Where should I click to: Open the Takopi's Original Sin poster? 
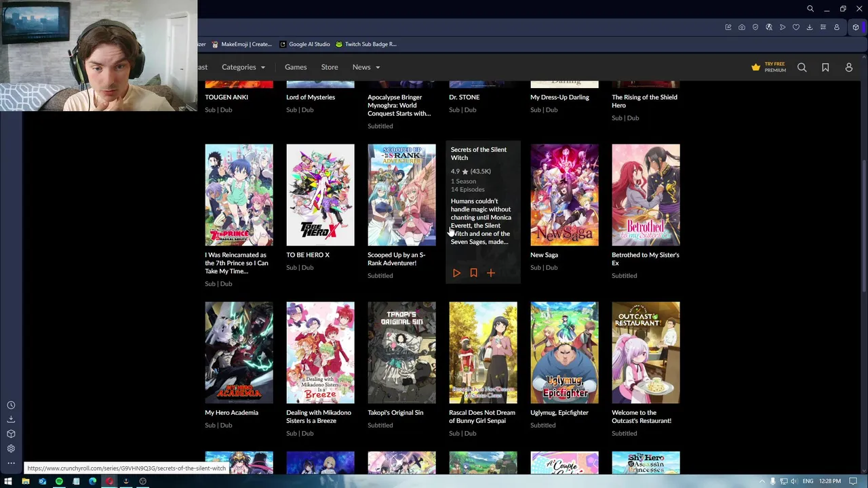pyautogui.click(x=401, y=352)
